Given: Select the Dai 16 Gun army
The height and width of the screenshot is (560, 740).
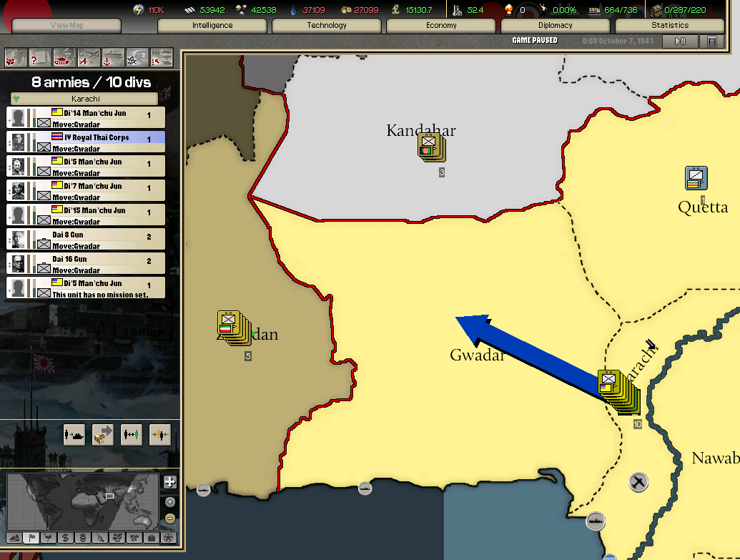Looking at the screenshot, I should pos(86,263).
